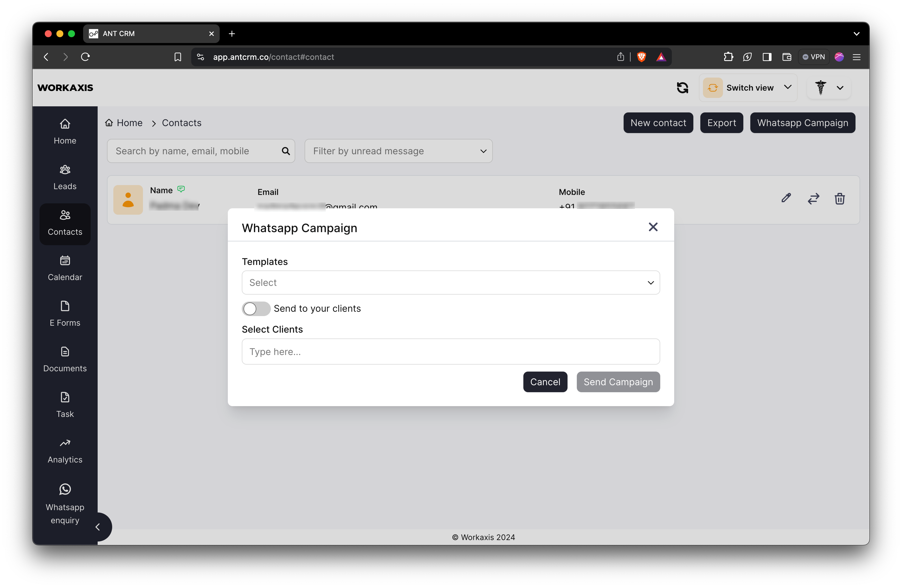Toggle the Send to your clients switch
The image size is (902, 588).
[256, 309]
